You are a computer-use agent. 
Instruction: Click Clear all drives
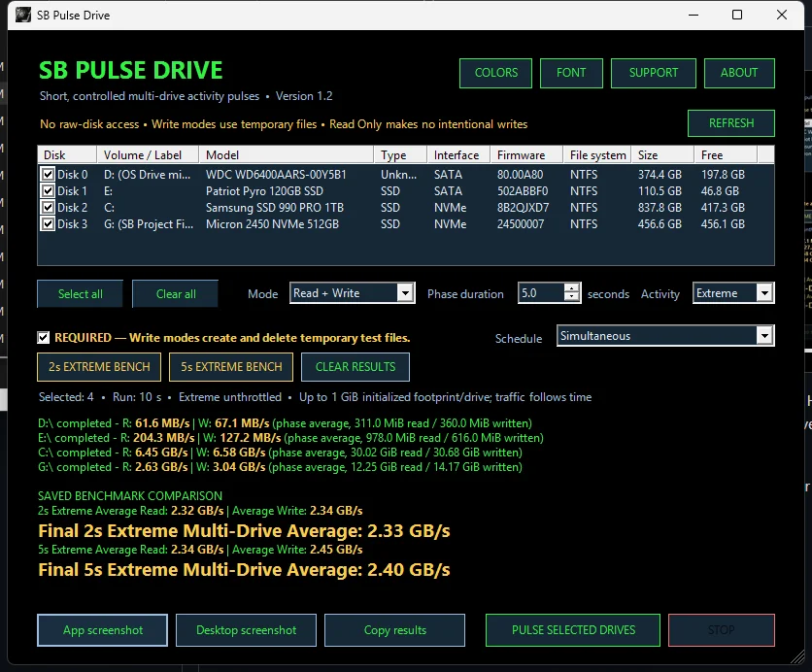176,294
